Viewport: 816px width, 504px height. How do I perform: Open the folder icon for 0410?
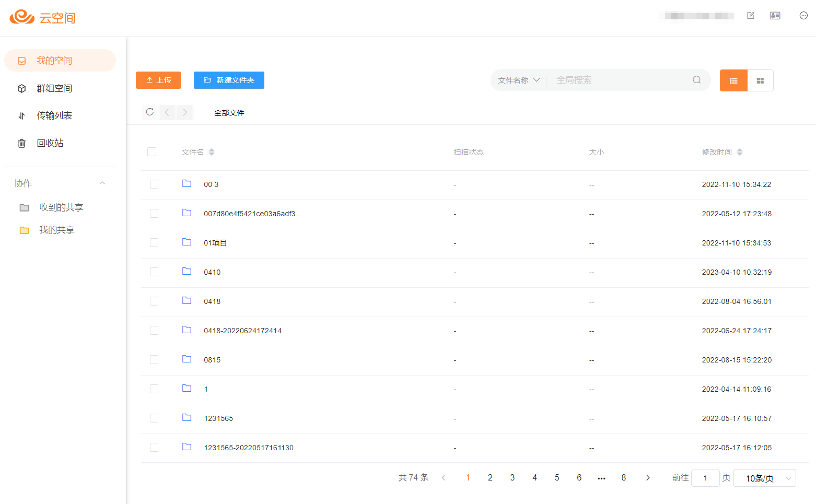point(186,272)
